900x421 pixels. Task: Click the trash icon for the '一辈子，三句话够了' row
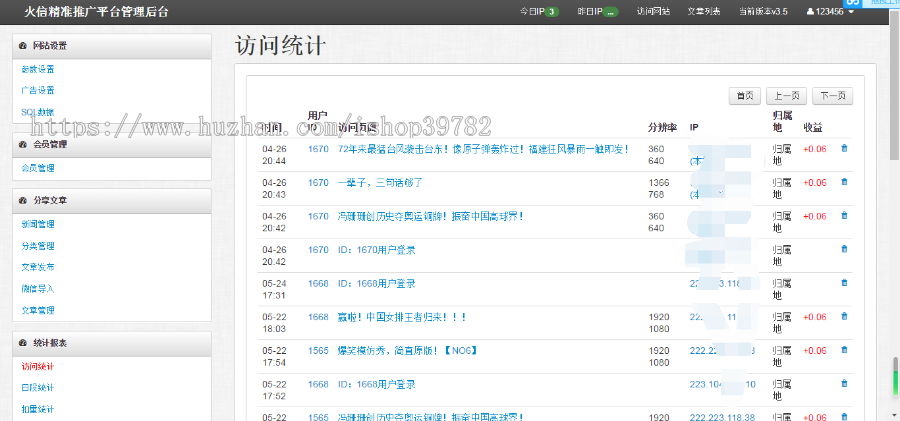[x=844, y=182]
